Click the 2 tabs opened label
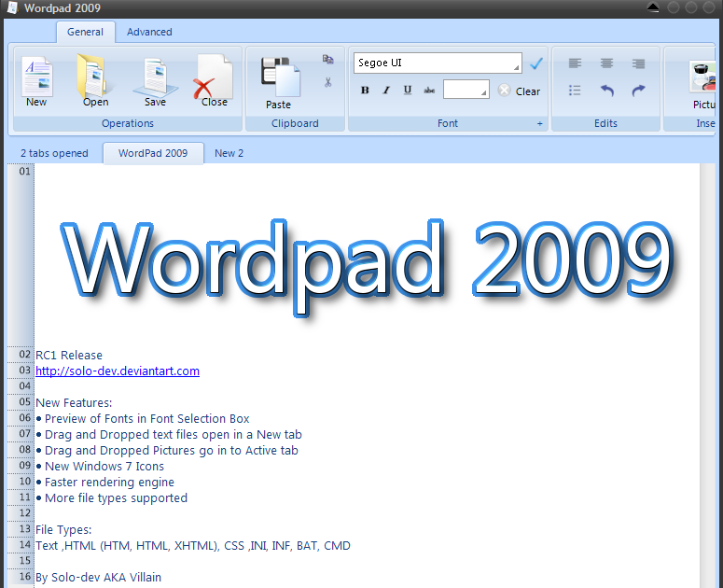723x588 pixels. coord(54,153)
